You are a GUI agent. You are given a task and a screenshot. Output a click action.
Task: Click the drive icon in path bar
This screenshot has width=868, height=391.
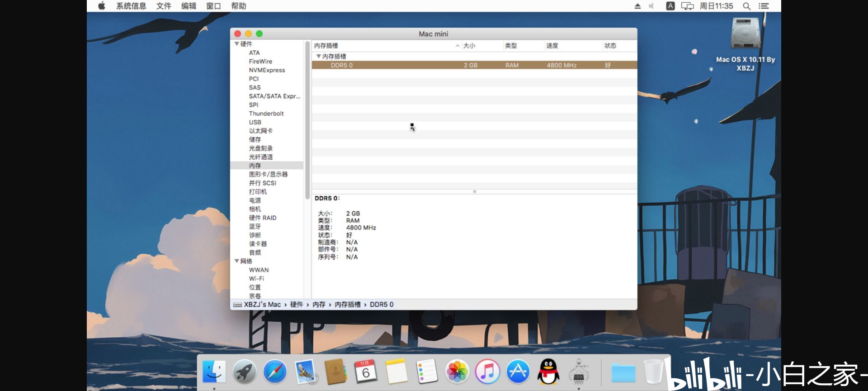pos(237,305)
